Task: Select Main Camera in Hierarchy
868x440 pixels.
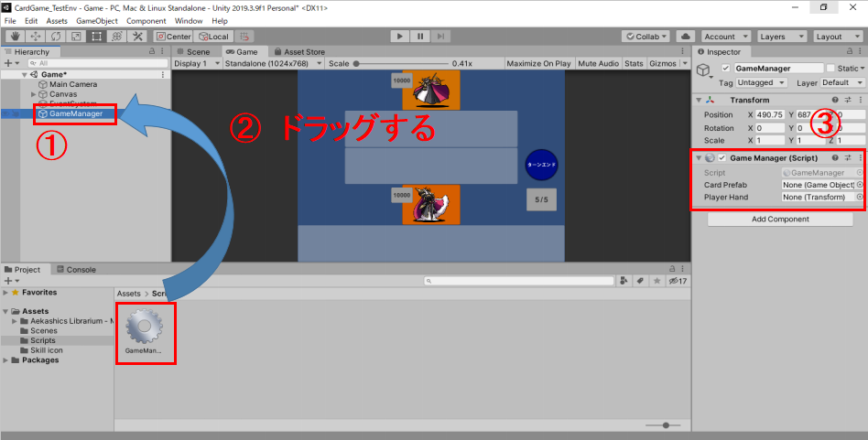Action: pyautogui.click(x=73, y=84)
